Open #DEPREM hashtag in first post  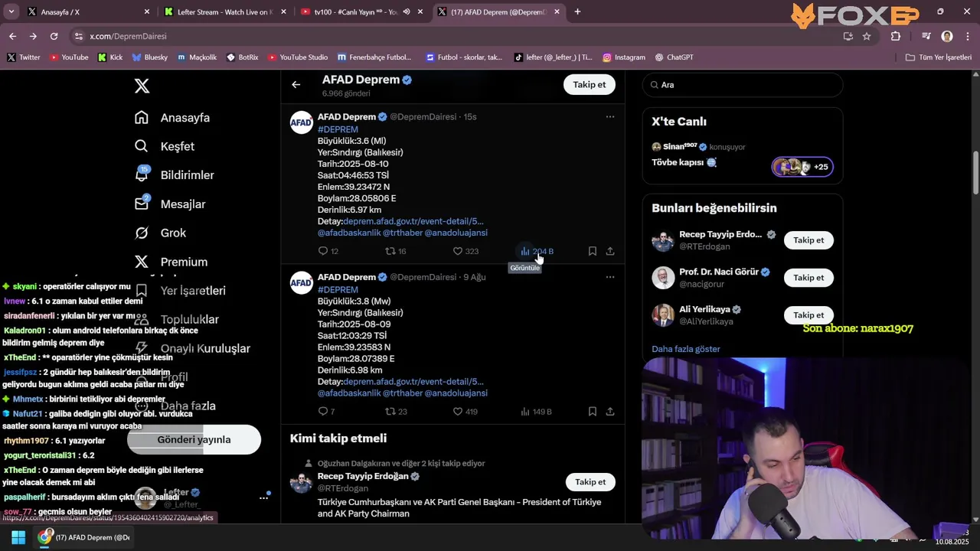pos(338,129)
